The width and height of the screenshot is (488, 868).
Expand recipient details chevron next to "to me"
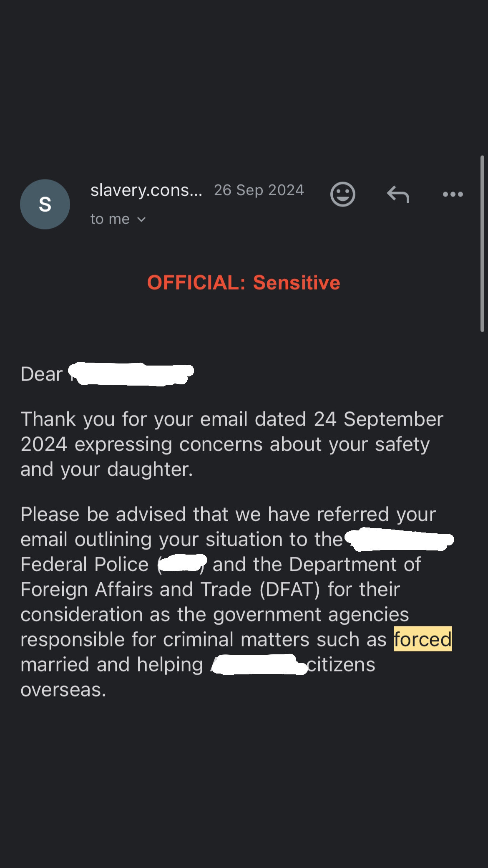pos(142,220)
